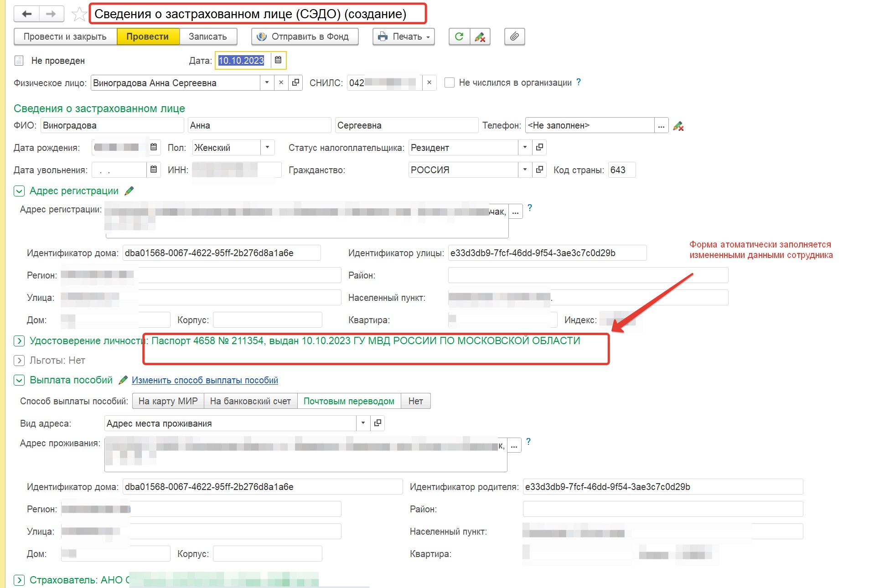This screenshot has height=588, width=895.
Task: Expand the Удостоверение личности section
Action: (19, 341)
